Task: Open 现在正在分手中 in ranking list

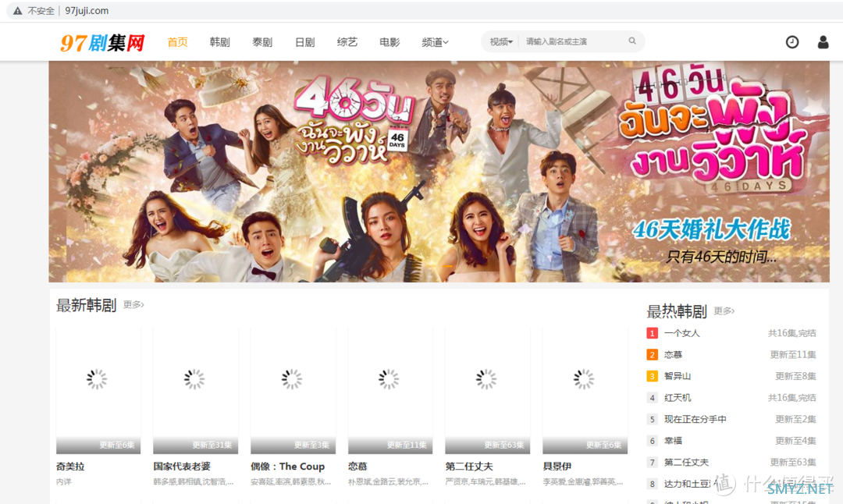Action: [695, 419]
